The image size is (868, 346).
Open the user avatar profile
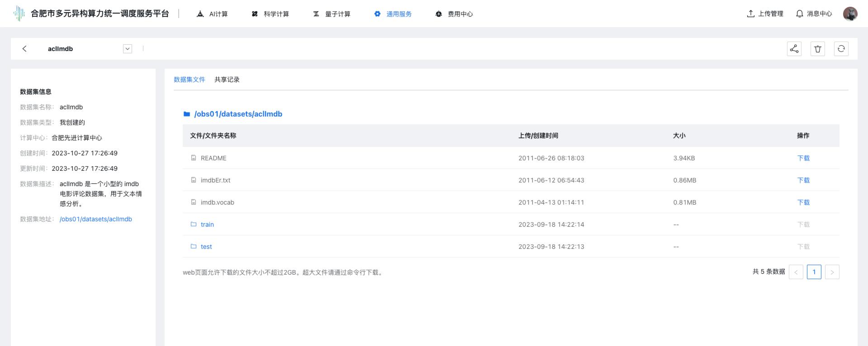(x=850, y=14)
